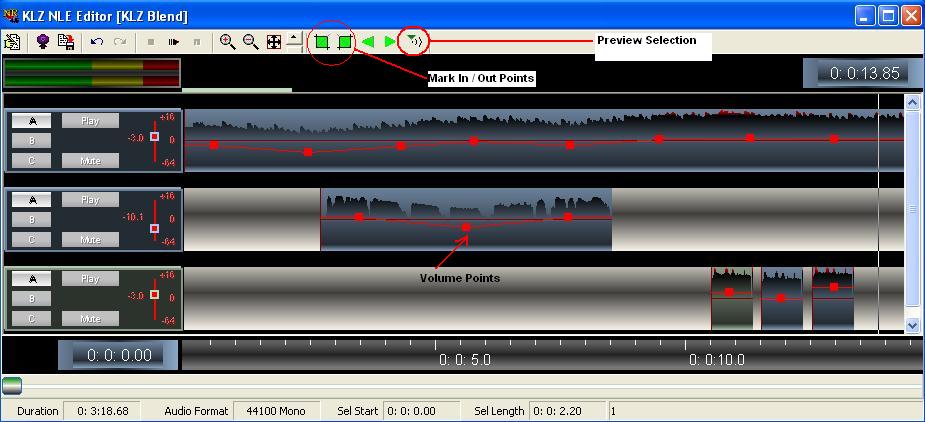
Task: Click the 0: 0:10.0 mark on time ruler
Action: click(717, 359)
